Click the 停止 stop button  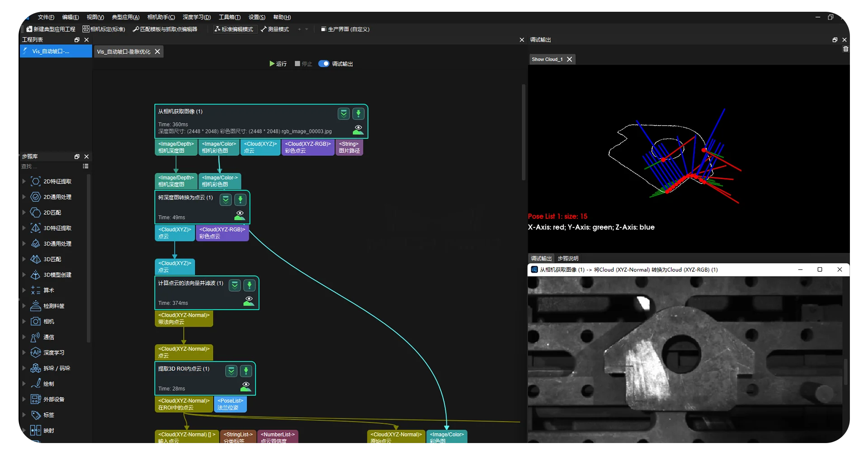coord(303,64)
